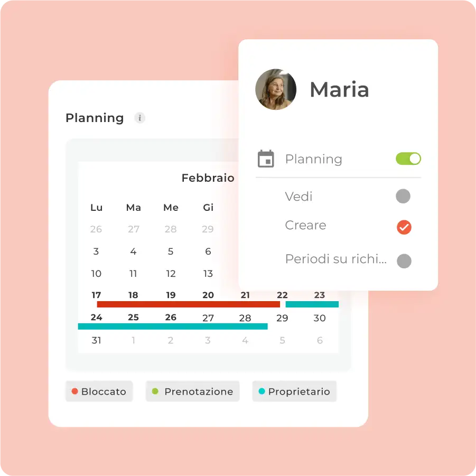
Task: Click the red Bloccato legend dot
Action: click(x=76, y=391)
